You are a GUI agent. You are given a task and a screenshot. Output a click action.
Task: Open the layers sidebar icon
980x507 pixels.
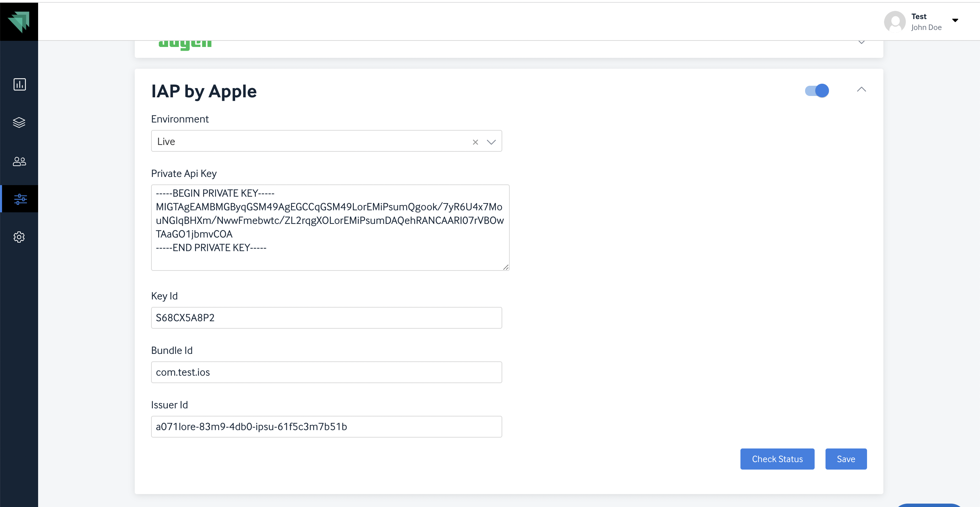19,122
